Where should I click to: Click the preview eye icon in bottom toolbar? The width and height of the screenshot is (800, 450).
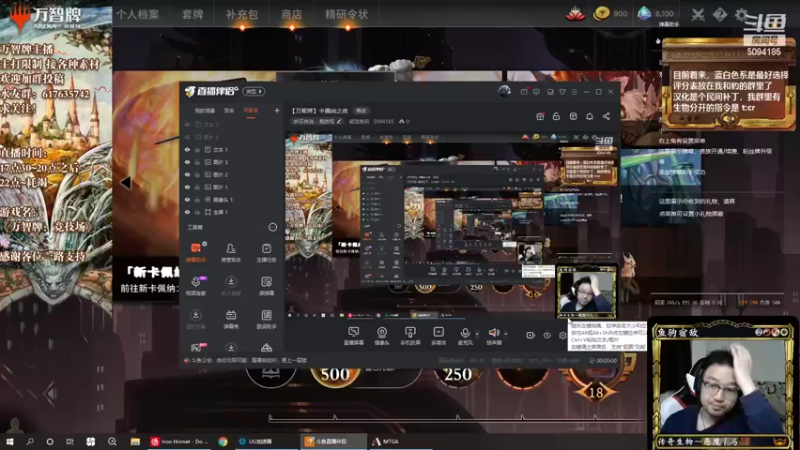tap(546, 335)
